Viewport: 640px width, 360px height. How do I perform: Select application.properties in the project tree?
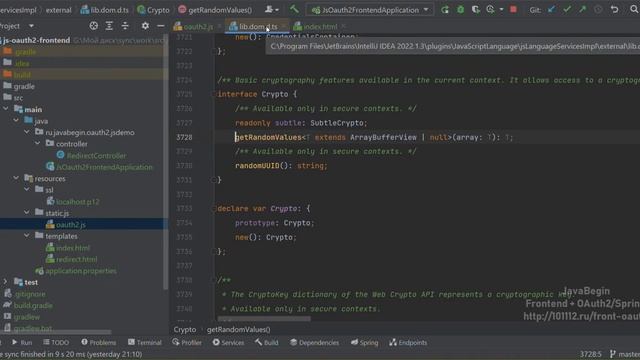[80, 271]
